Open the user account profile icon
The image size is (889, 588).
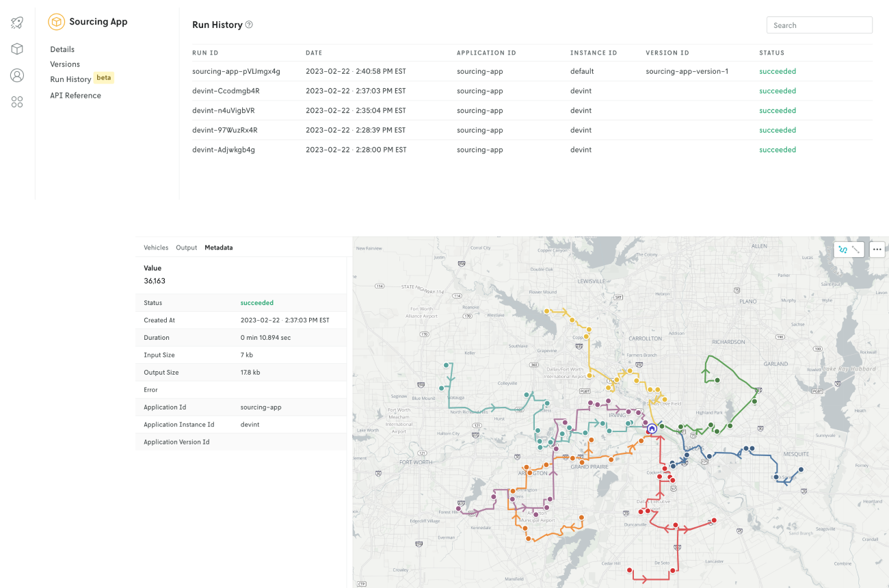click(17, 75)
